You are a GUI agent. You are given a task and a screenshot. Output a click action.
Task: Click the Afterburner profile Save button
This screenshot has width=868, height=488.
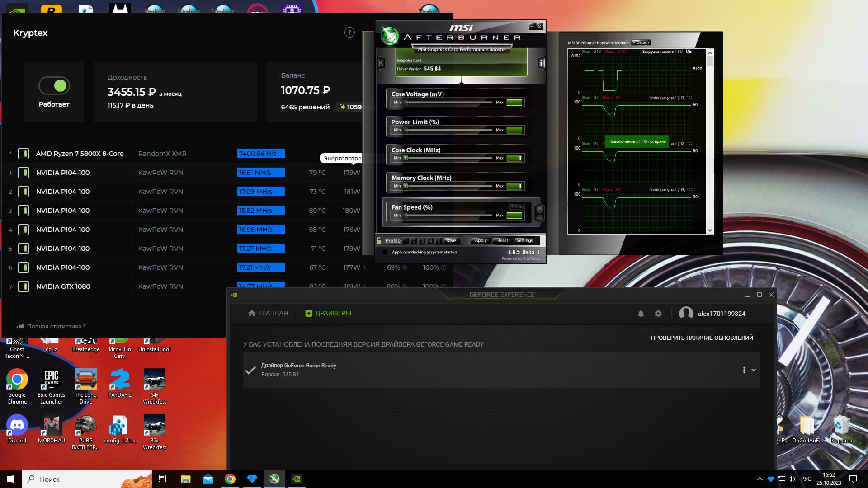tap(451, 241)
